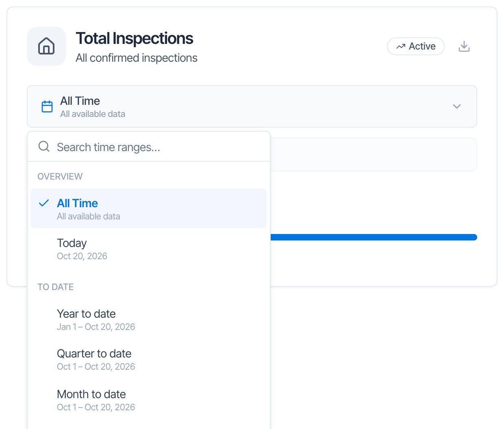
Task: Focus the Search time ranges field
Action: pos(149,147)
